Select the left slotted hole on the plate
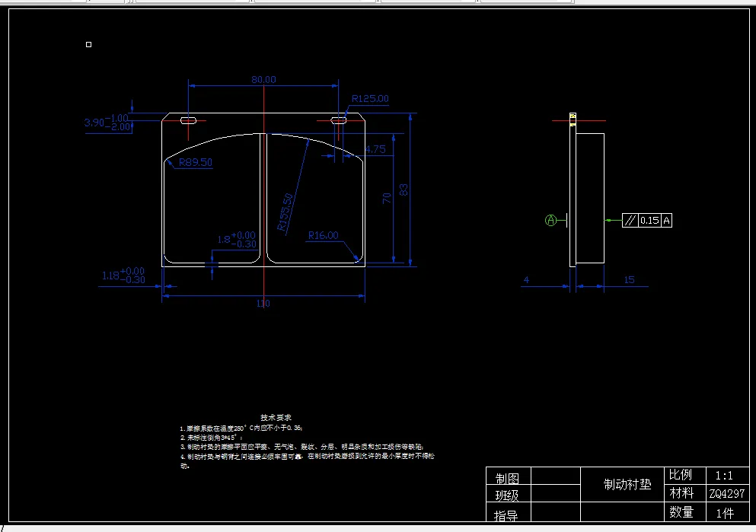Image resolution: width=756 pixels, height=532 pixels. pos(189,120)
